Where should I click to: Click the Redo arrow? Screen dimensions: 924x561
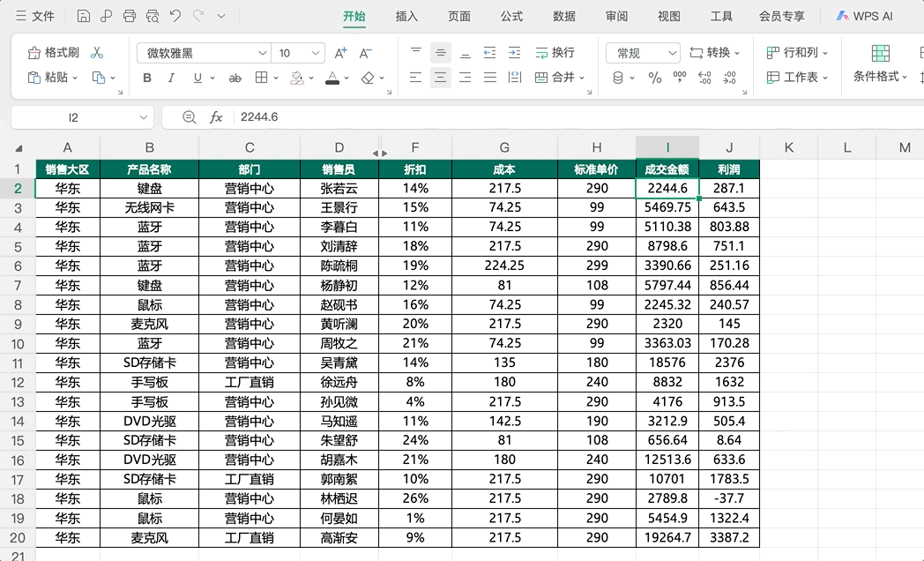click(x=198, y=16)
